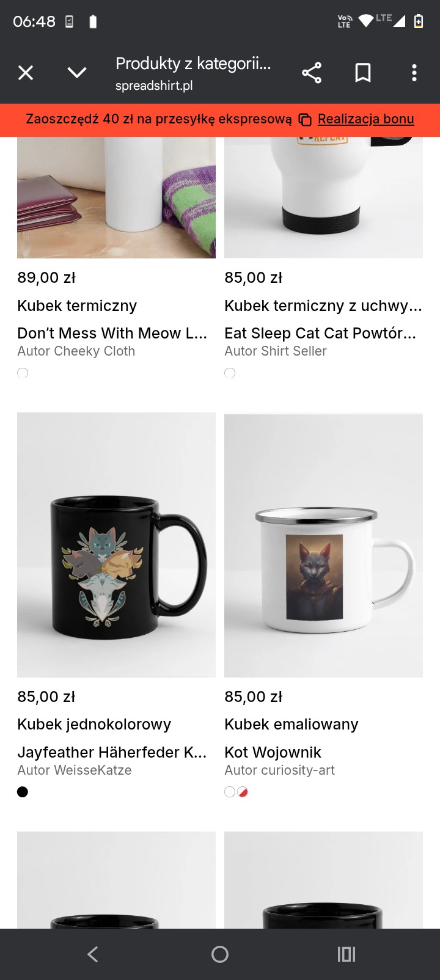Viewport: 440px width, 980px height.
Task: Select white swatch under Eat Sleep Cat mug
Action: point(230,373)
